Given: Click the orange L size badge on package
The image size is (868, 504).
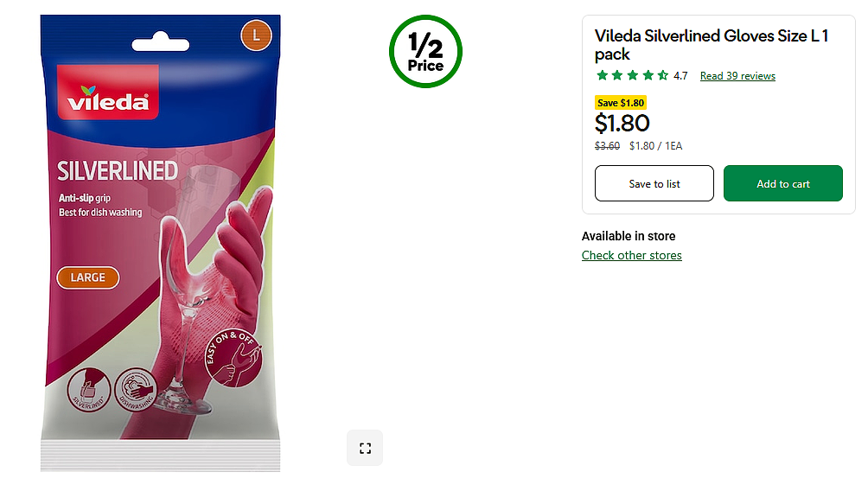Looking at the screenshot, I should (x=256, y=35).
